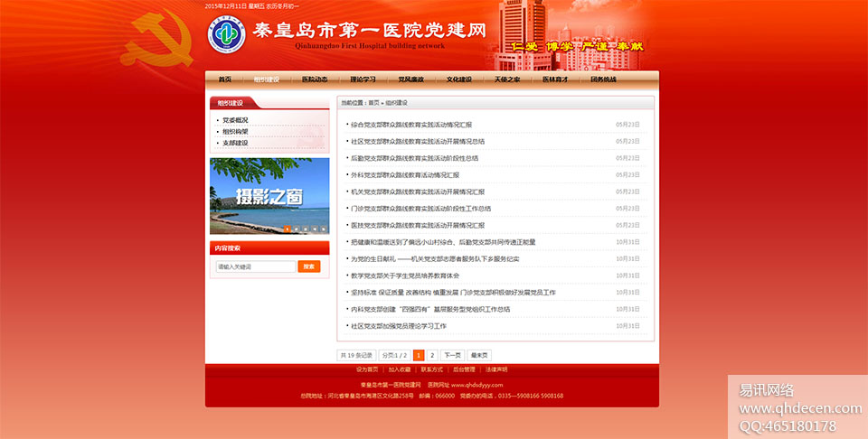Screen dimensions: 868x439
Task: Focus the 请输入关键词 search field
Action: (256, 266)
